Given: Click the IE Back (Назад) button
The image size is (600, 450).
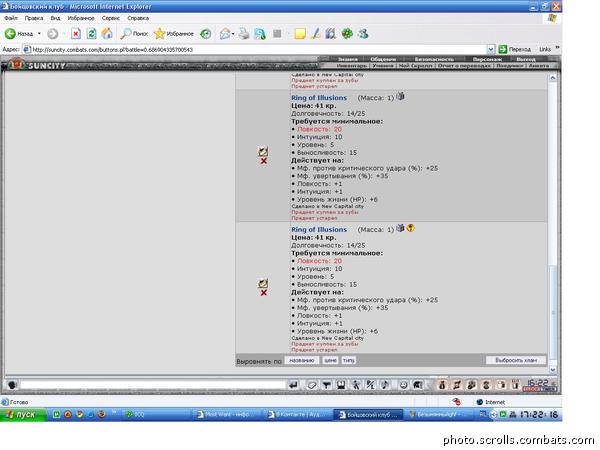Looking at the screenshot, I should pyautogui.click(x=20, y=33).
